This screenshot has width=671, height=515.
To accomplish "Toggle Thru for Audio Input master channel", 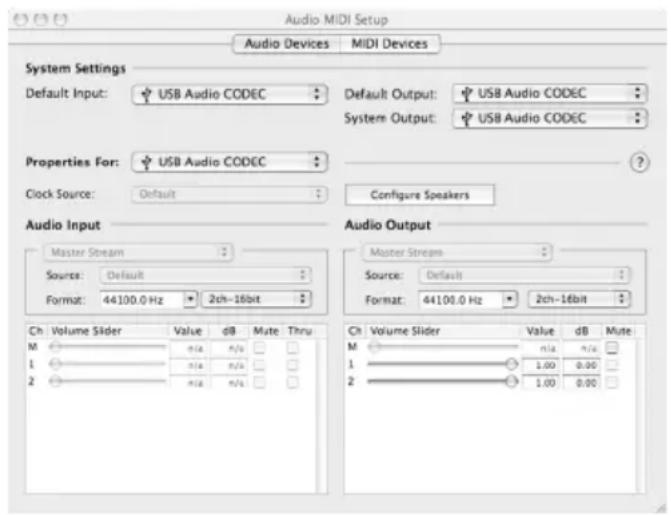I will (x=292, y=348).
